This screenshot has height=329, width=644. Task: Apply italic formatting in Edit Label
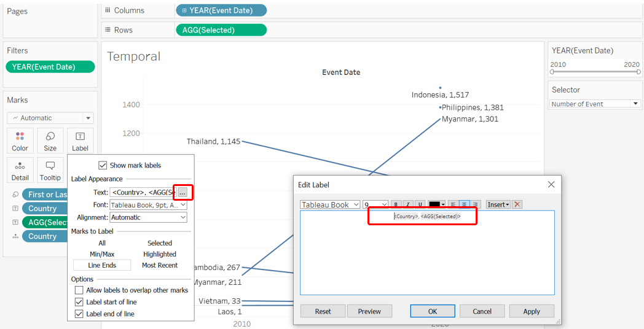[408, 204]
